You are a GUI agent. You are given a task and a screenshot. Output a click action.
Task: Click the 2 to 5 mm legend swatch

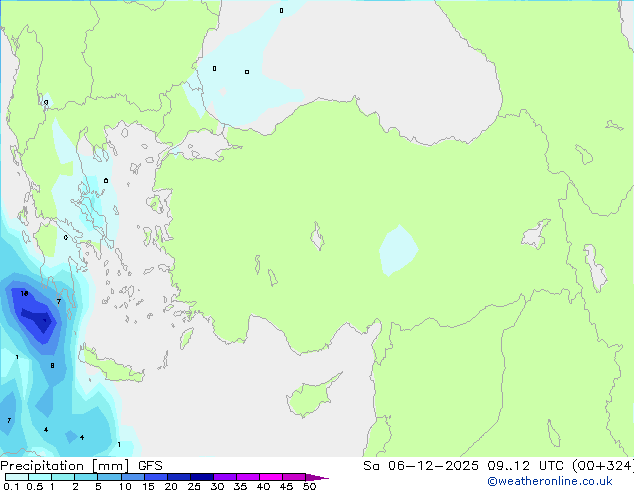coord(86,477)
